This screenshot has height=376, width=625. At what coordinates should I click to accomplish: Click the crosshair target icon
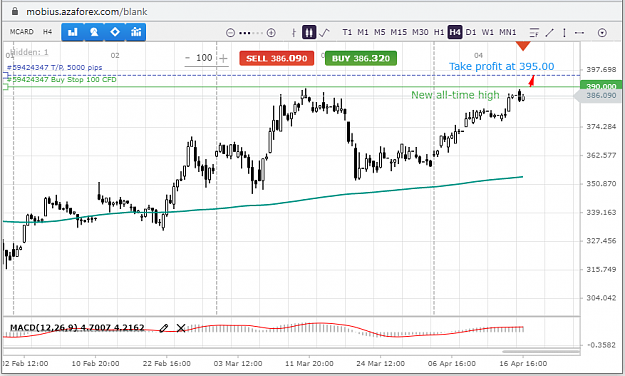pyautogui.click(x=602, y=33)
